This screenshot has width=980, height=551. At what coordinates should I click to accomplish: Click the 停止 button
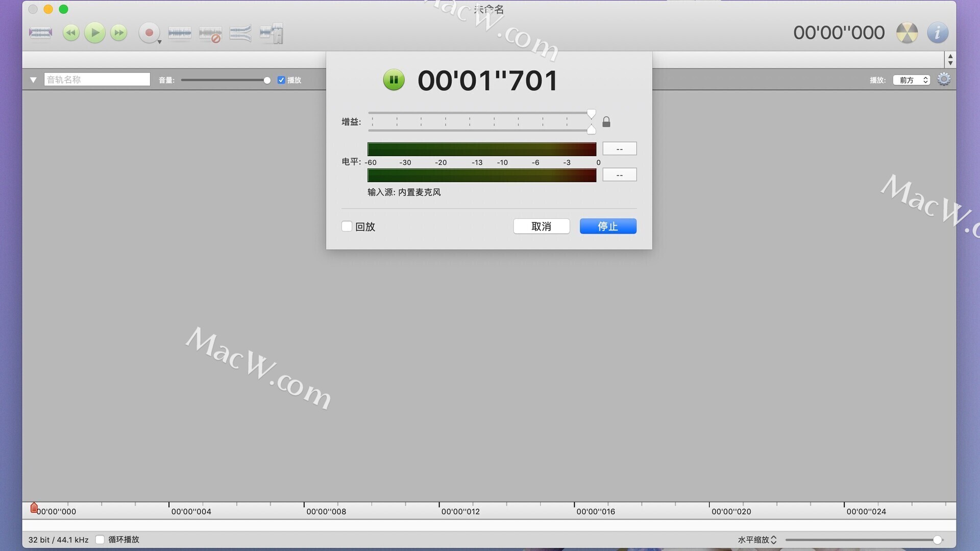[608, 226]
